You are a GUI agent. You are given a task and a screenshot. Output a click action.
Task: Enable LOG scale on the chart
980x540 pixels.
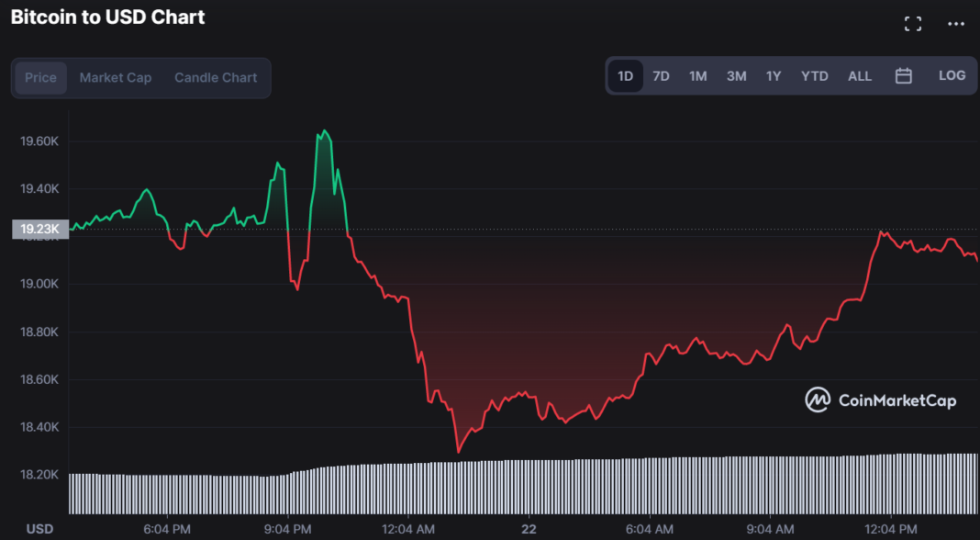click(x=952, y=75)
